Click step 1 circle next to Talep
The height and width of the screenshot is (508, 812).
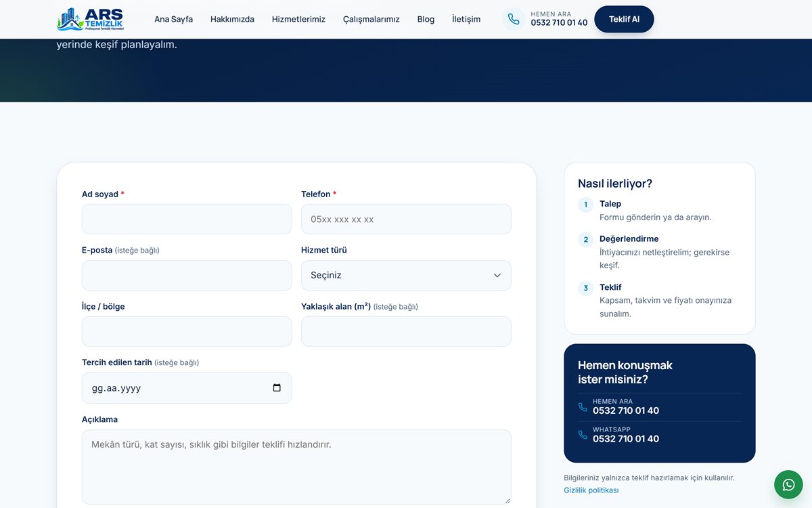585,205
